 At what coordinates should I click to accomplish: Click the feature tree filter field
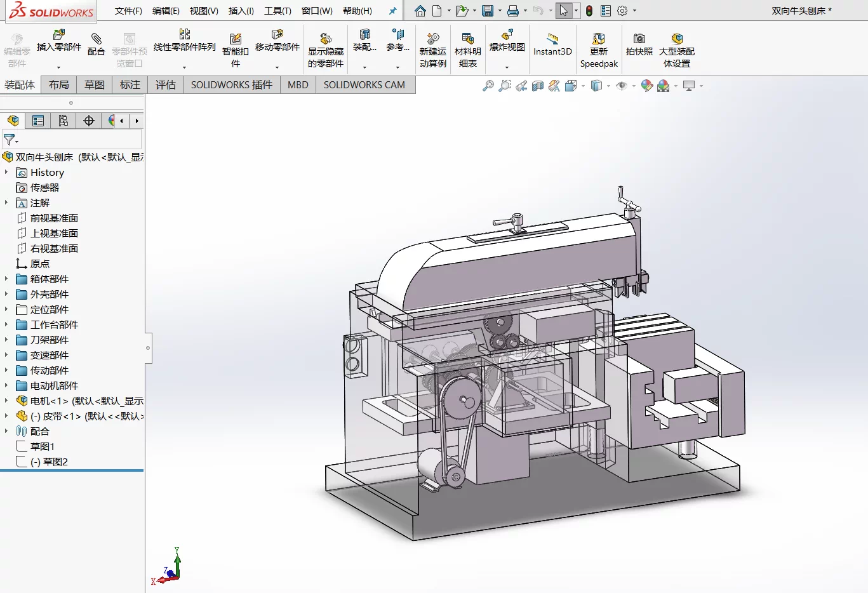point(72,139)
